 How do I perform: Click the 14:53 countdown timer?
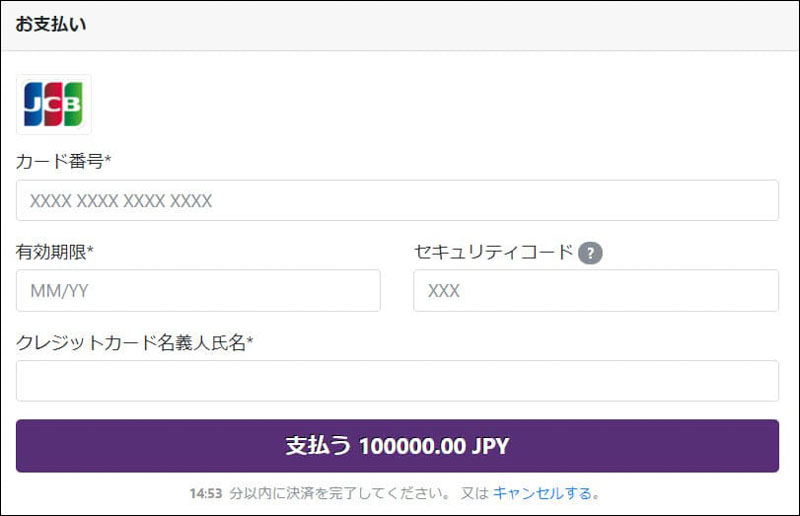205,493
